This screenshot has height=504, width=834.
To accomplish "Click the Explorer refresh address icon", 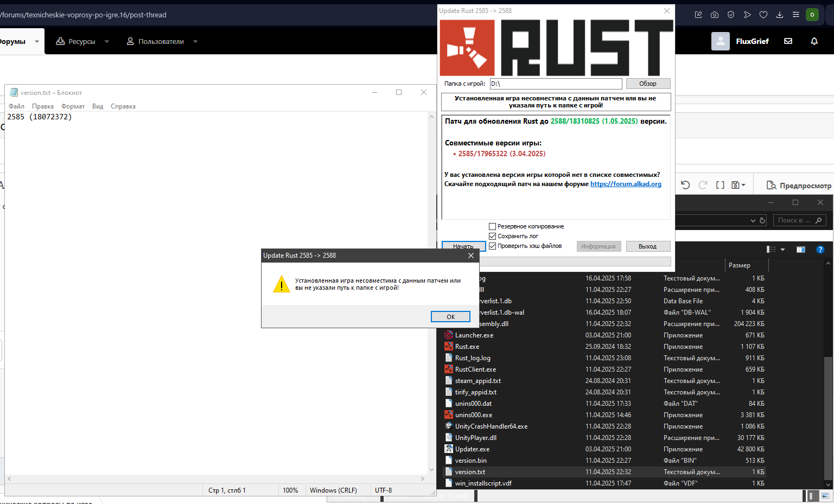I will 762,220.
